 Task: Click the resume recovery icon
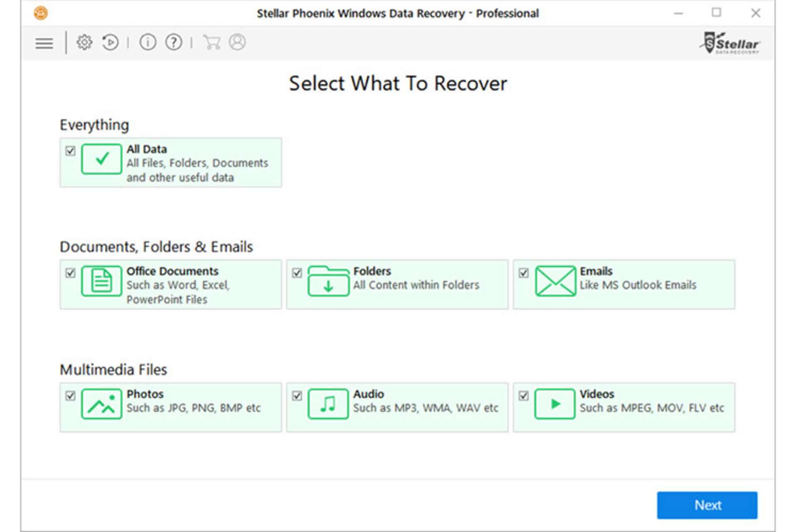(110, 42)
